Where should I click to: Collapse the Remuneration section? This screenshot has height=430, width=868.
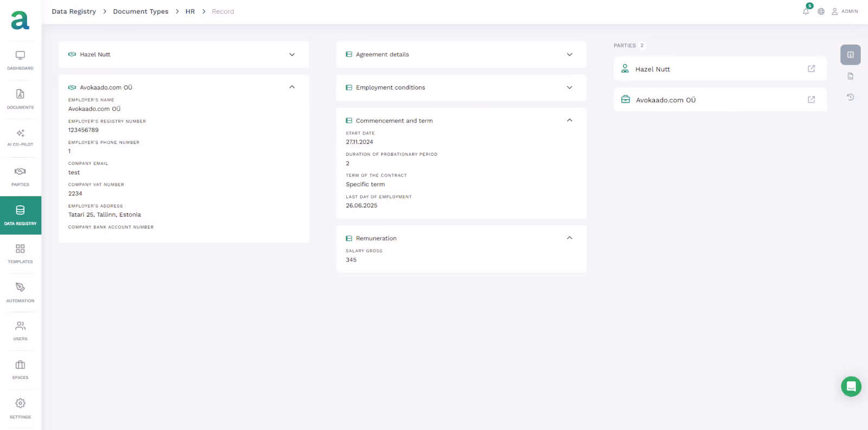tap(570, 238)
